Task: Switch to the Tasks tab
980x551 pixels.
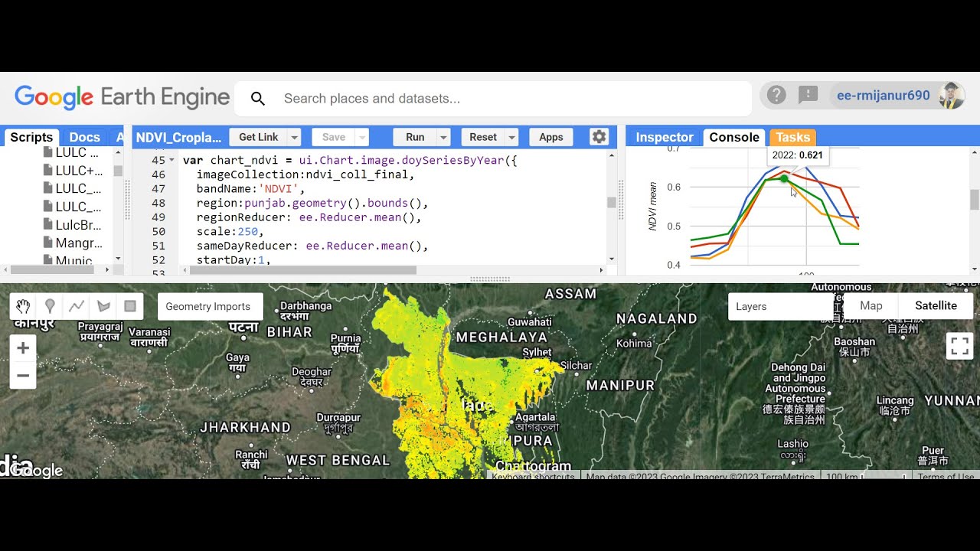Action: [x=792, y=137]
